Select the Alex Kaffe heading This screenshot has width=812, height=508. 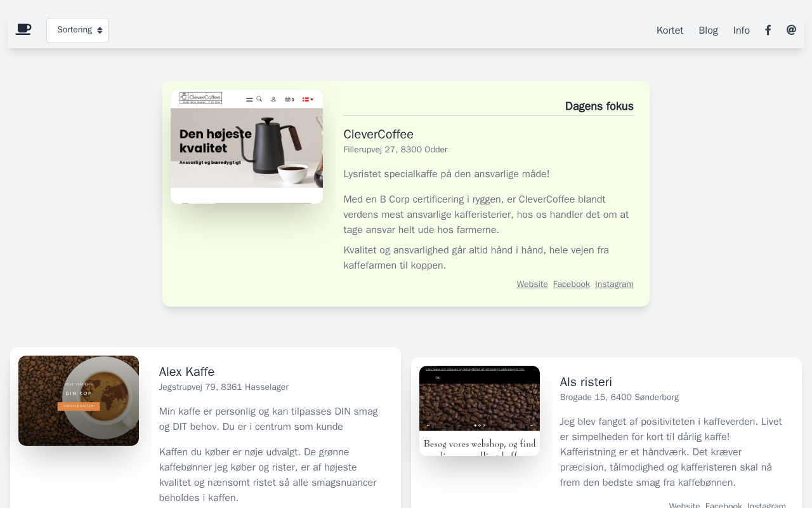[187, 372]
